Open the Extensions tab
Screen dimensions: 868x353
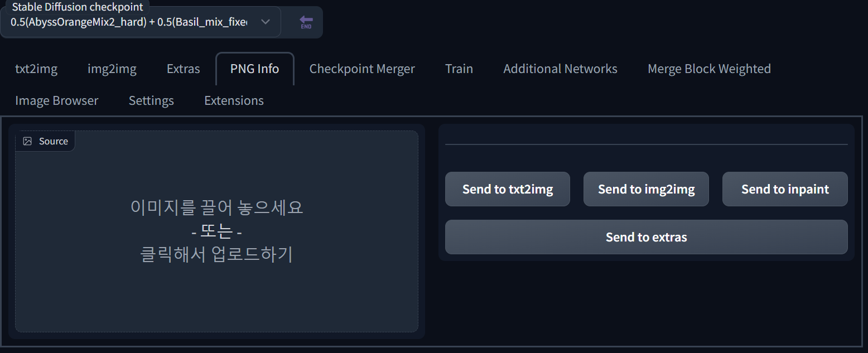coord(234,100)
